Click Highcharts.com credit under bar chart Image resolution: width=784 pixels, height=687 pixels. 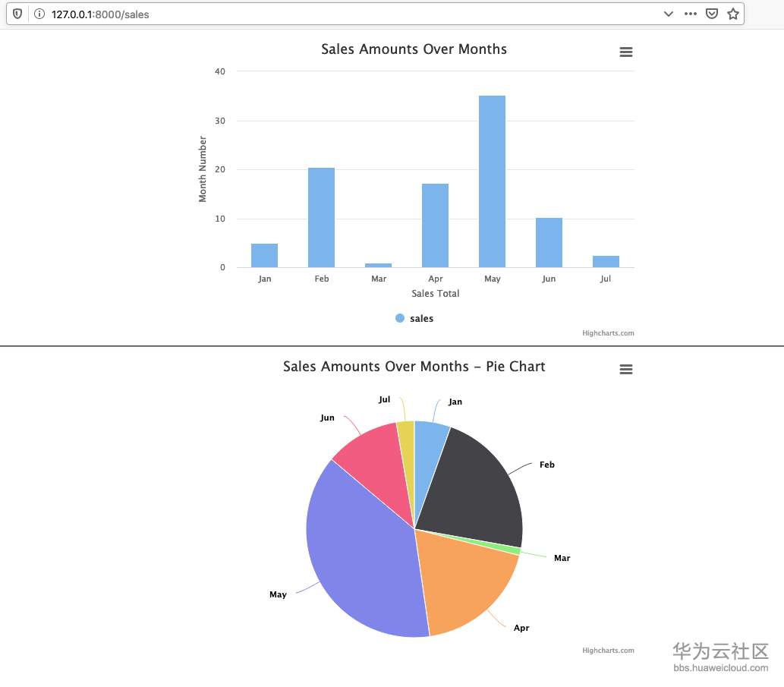[x=608, y=333]
